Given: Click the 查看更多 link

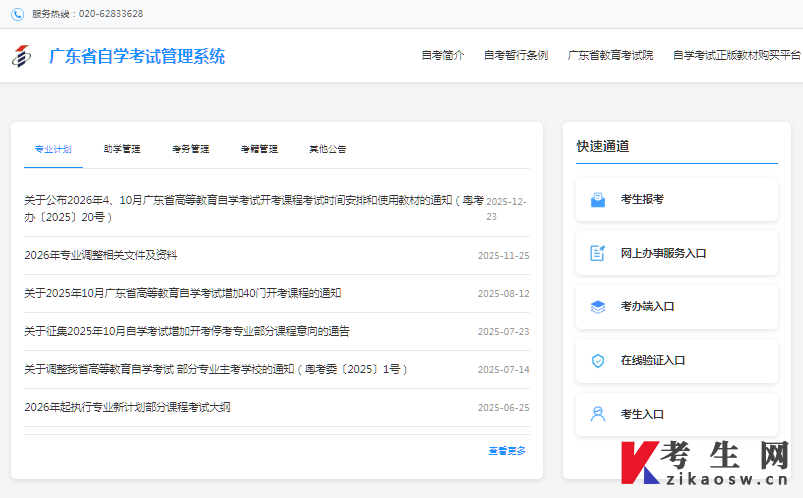Looking at the screenshot, I should click(x=507, y=451).
